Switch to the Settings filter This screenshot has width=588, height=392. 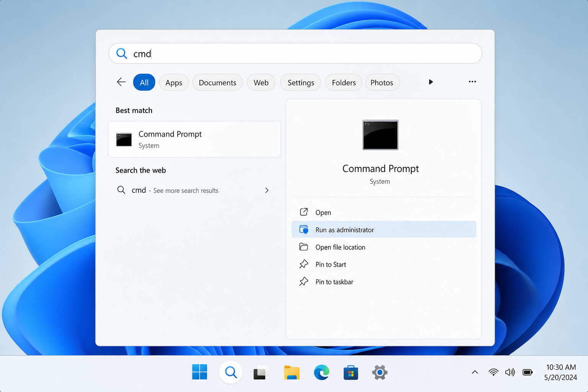[301, 82]
